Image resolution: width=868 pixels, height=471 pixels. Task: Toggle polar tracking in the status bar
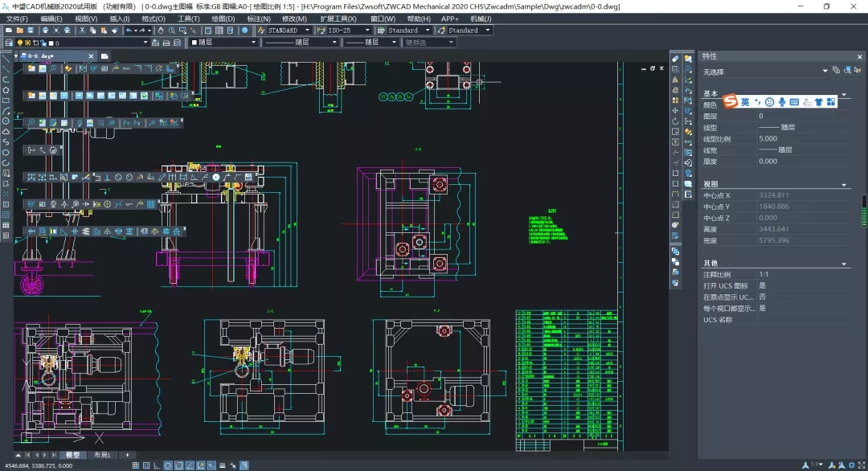168,465
